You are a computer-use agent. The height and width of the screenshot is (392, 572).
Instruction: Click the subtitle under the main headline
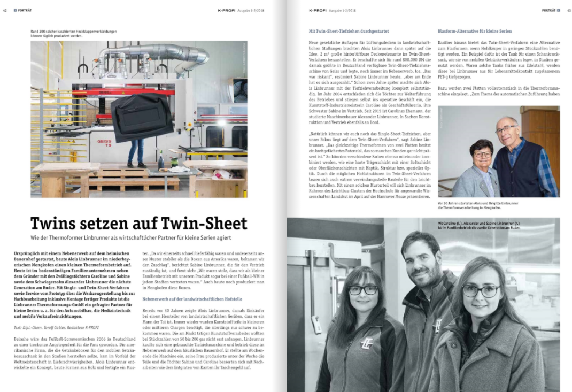pos(131,237)
